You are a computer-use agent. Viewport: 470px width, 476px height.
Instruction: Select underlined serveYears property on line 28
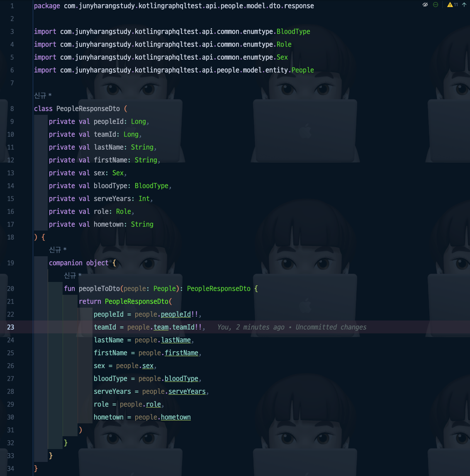pos(187,391)
